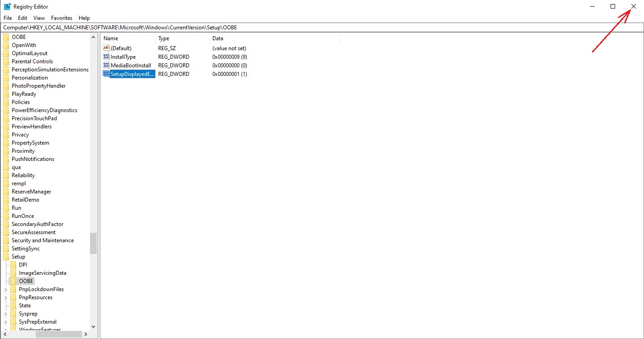644x339 pixels.
Task: Select the Policies folder icon
Action: [x=6, y=102]
